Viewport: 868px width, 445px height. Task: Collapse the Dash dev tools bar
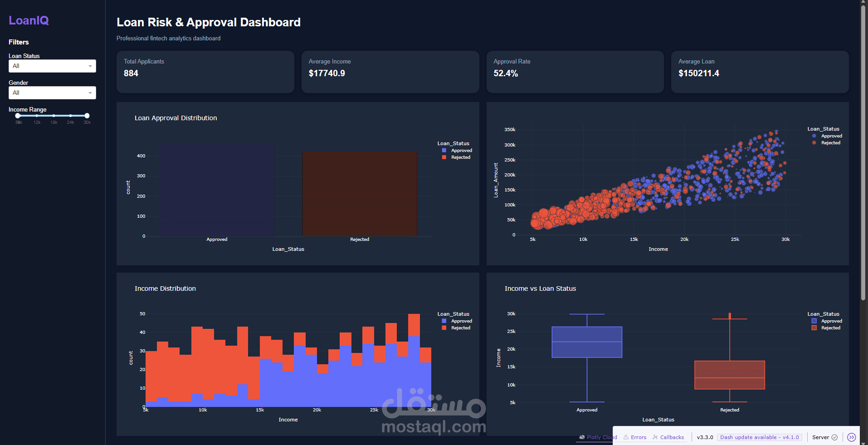click(852, 437)
